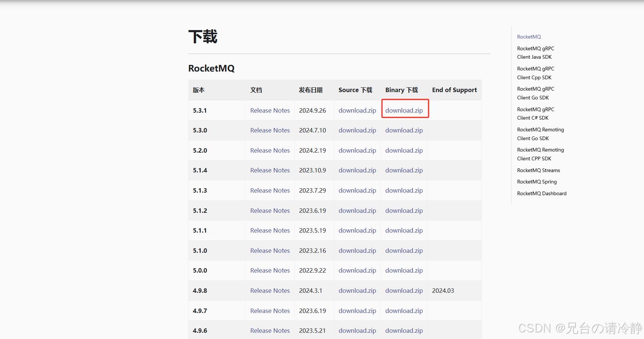This screenshot has width=644, height=339.
Task: Download binary zip for version 4.9.8
Action: 404,291
